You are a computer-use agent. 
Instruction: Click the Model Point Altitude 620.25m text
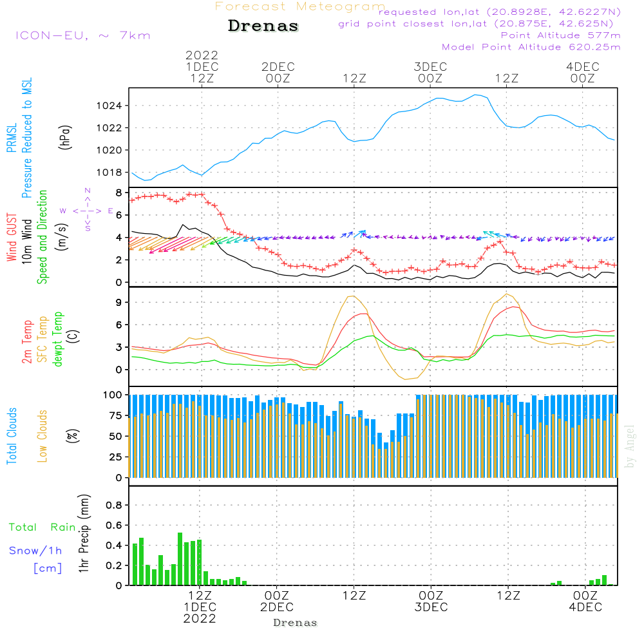pos(531,47)
